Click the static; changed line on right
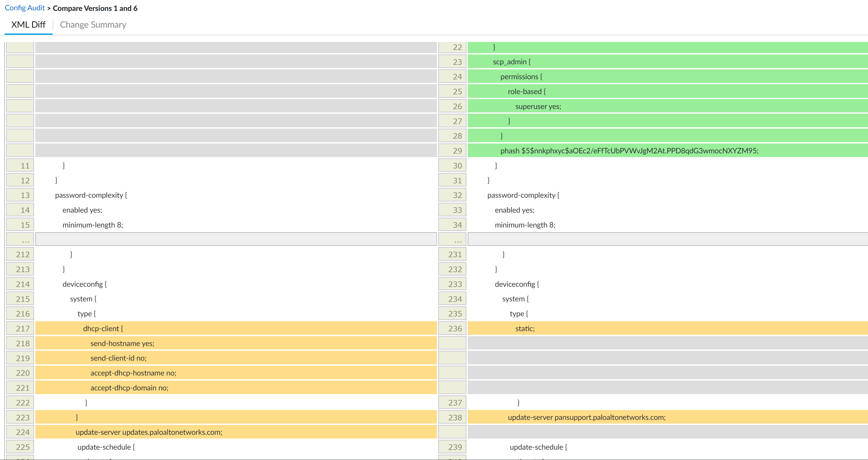The image size is (868, 460). pyautogui.click(x=525, y=328)
